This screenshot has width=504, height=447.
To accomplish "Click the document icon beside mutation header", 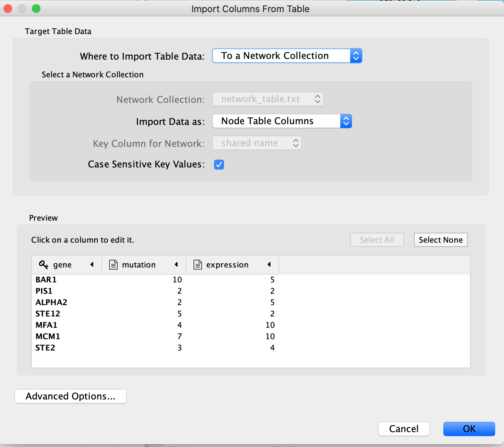I will point(113,265).
